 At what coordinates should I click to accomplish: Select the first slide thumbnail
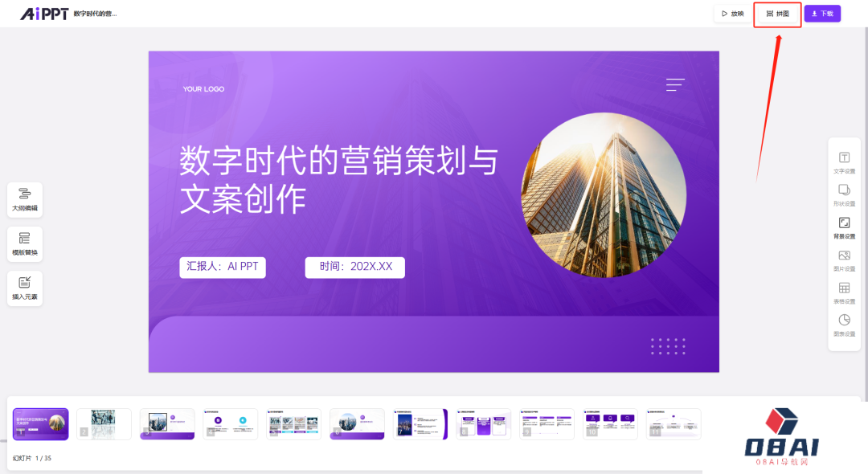coord(40,423)
